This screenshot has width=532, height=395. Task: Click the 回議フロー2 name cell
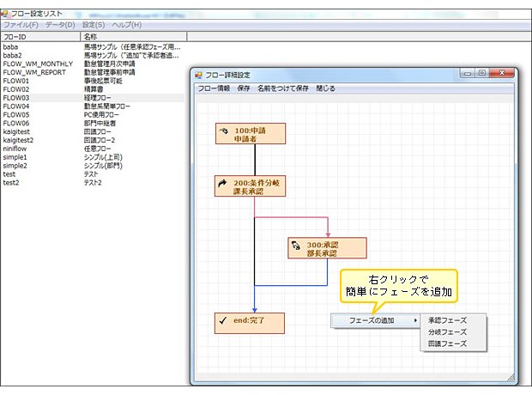tap(100, 140)
